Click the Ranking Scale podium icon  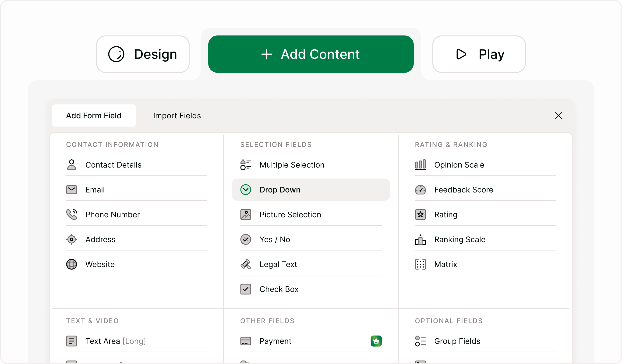tap(421, 239)
